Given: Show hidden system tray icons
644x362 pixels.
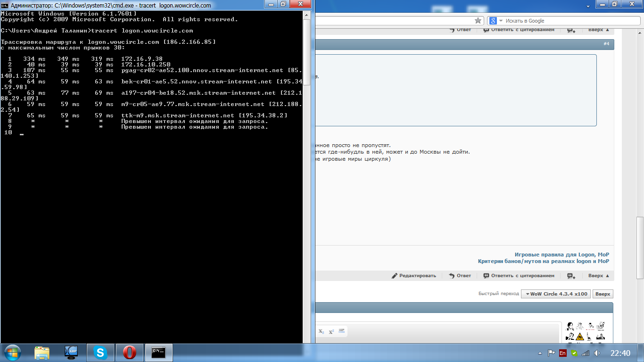Looking at the screenshot, I should [540, 353].
